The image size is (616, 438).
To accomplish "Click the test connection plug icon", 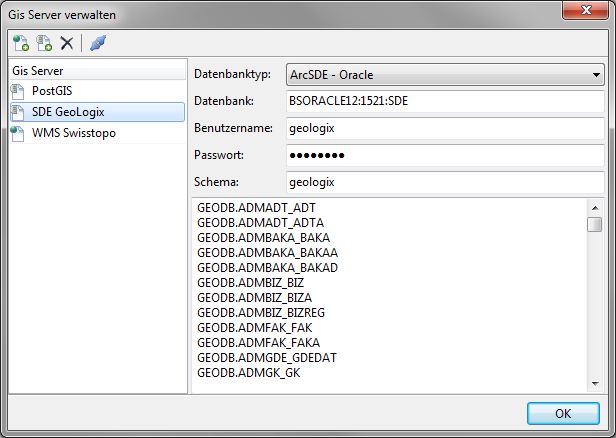I will pyautogui.click(x=98, y=43).
